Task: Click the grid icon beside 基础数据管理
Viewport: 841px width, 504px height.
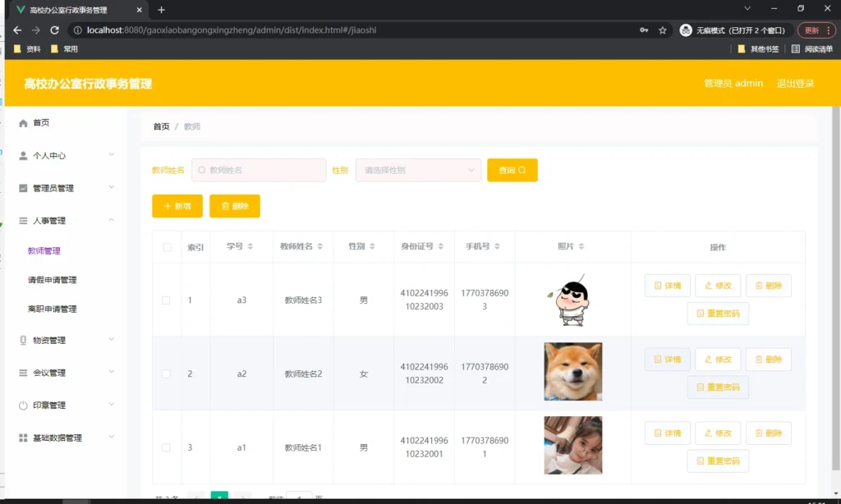Action: pos(24,438)
